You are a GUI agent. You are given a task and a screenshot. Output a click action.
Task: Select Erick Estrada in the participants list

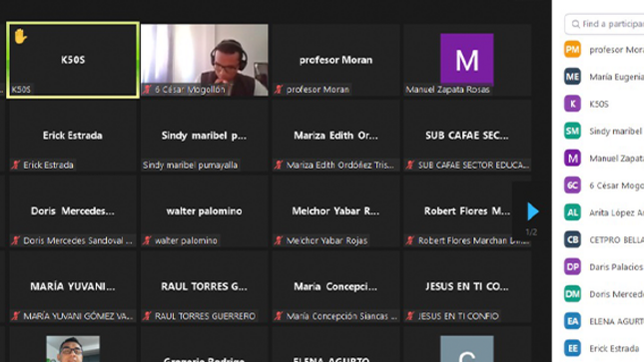604,348
